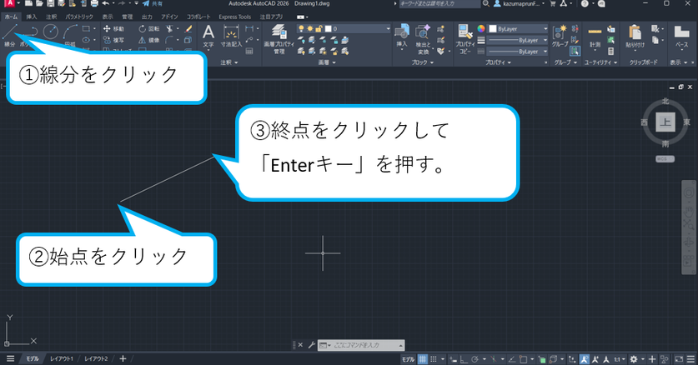Screen dimensions: 698x365
Task: Click the Copy (複写) tool
Action: [114, 40]
